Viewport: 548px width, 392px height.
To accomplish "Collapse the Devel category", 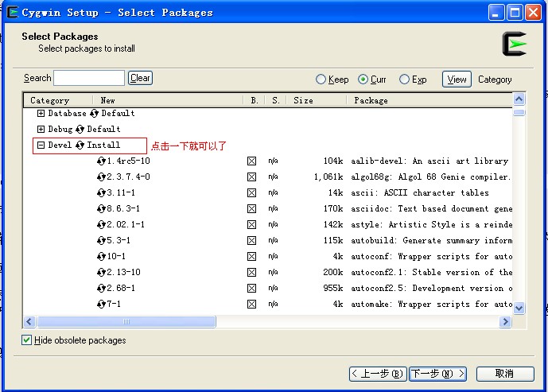I will (x=41, y=145).
